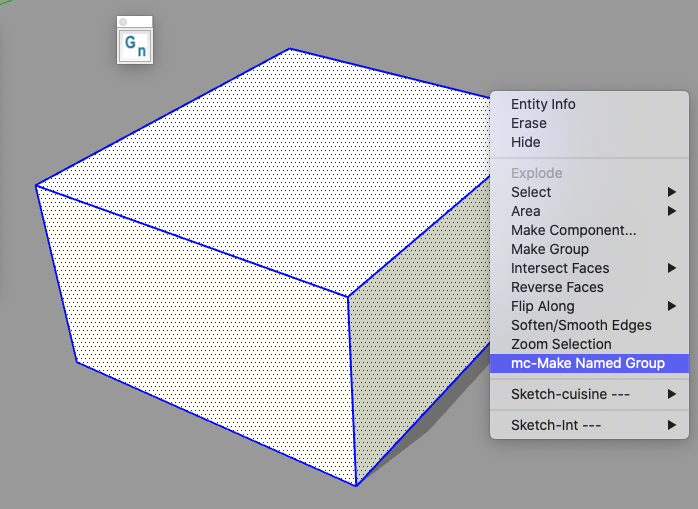This screenshot has width=698, height=509.
Task: Select Hide from the context menu
Action: tap(525, 142)
